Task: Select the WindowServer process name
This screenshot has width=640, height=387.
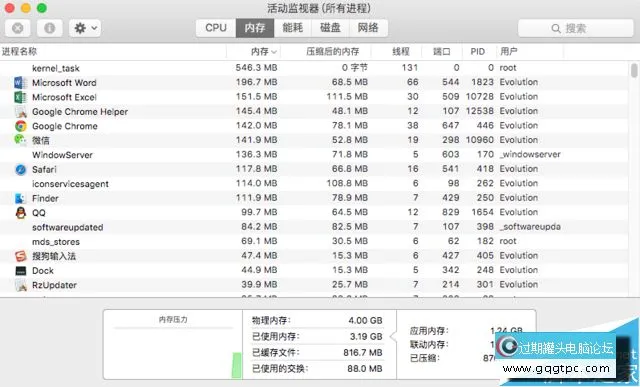Action: pos(62,155)
